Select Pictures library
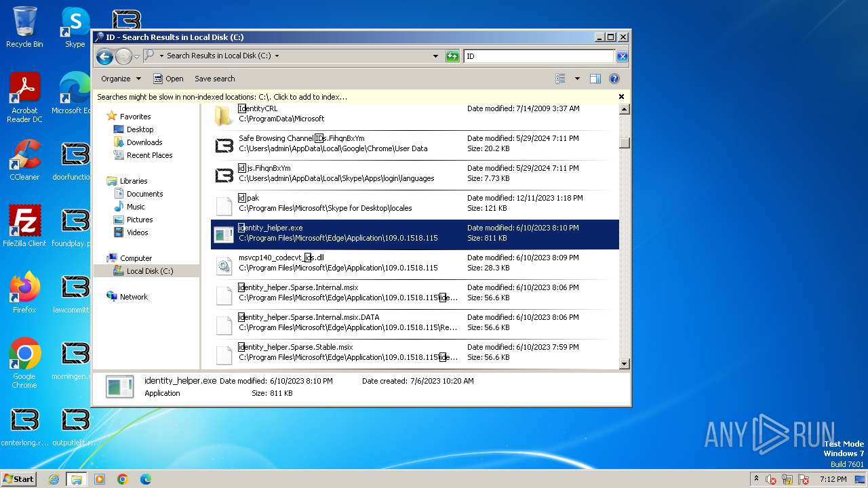868x488 pixels. pos(140,220)
